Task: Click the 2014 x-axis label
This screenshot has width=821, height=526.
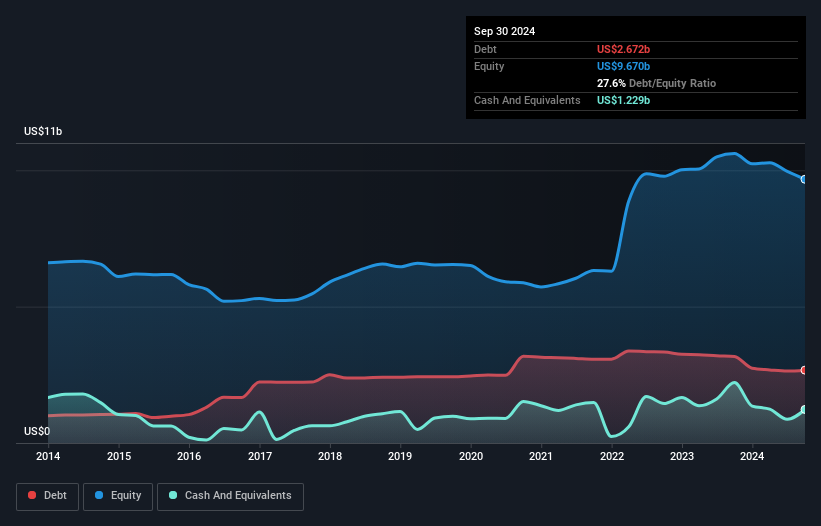Action: 48,456
